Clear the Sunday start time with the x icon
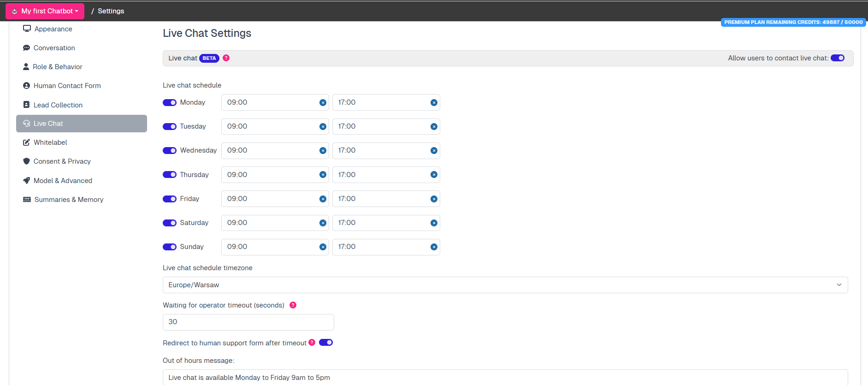 point(323,247)
